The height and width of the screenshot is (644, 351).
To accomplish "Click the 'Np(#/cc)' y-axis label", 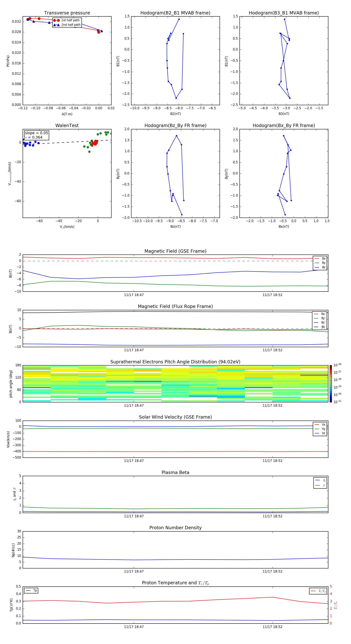I will click(13, 550).
